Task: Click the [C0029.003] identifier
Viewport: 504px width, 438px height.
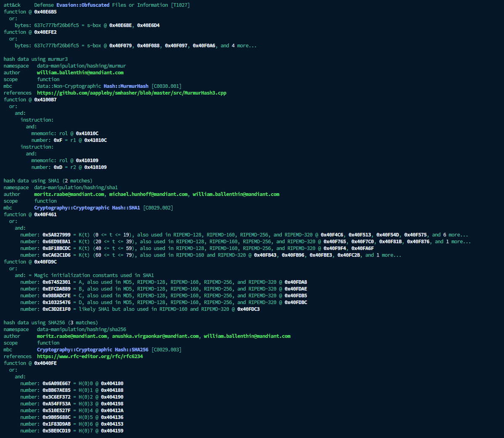Action: click(166, 349)
